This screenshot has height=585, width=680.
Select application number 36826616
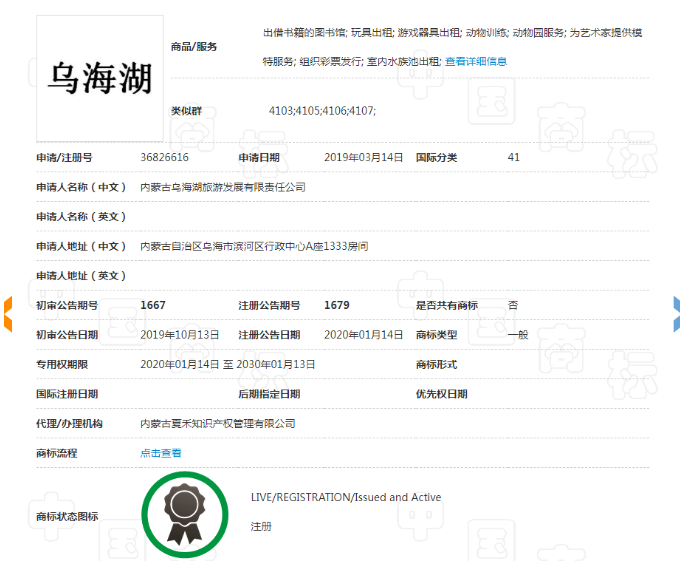click(x=165, y=157)
